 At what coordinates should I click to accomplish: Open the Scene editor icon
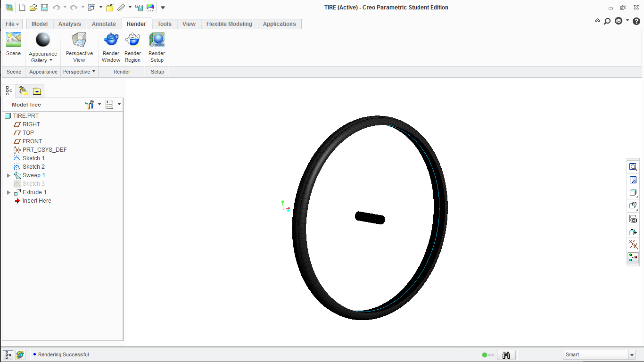point(14,40)
